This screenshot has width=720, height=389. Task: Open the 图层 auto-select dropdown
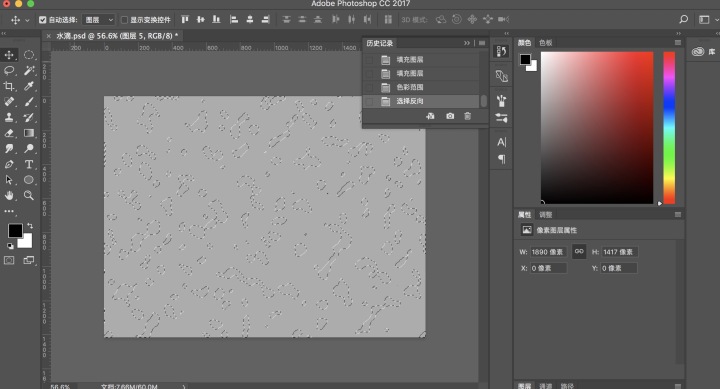click(x=98, y=20)
